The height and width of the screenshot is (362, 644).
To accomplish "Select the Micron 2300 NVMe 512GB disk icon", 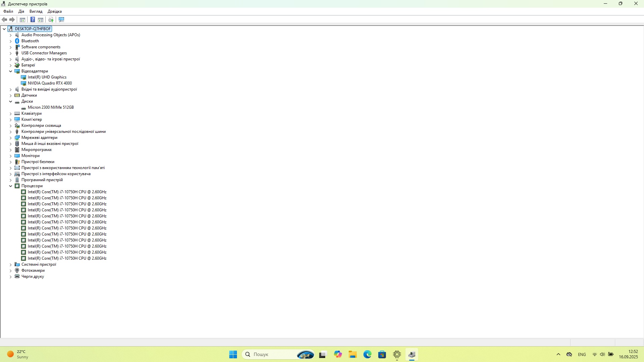I will (x=23, y=107).
